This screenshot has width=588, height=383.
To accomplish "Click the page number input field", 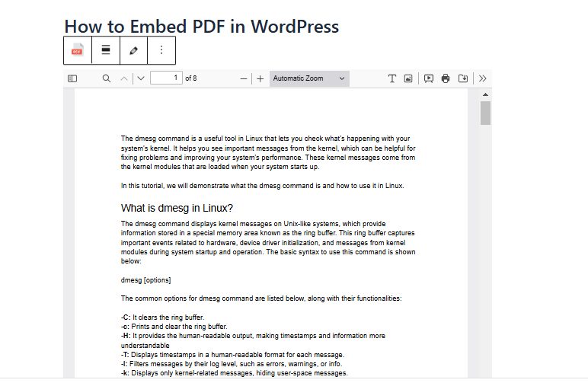I will pyautogui.click(x=166, y=78).
